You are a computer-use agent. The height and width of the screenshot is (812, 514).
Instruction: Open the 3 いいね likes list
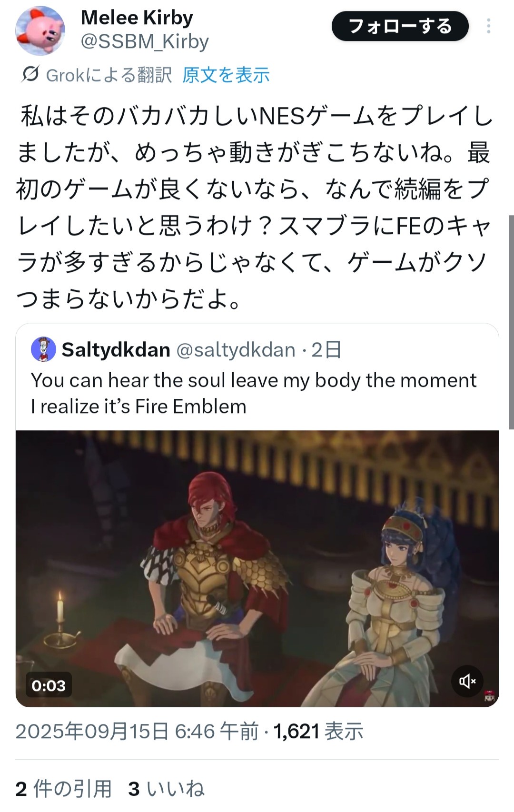point(166,789)
